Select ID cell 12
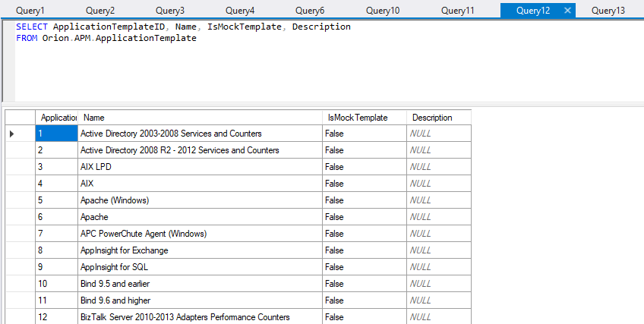 click(x=57, y=316)
